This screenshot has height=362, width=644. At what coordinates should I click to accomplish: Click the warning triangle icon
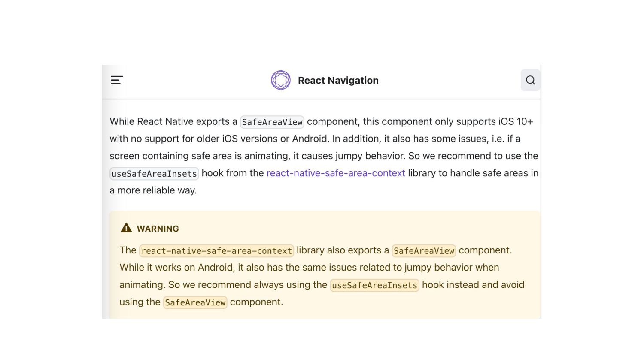[x=126, y=228]
